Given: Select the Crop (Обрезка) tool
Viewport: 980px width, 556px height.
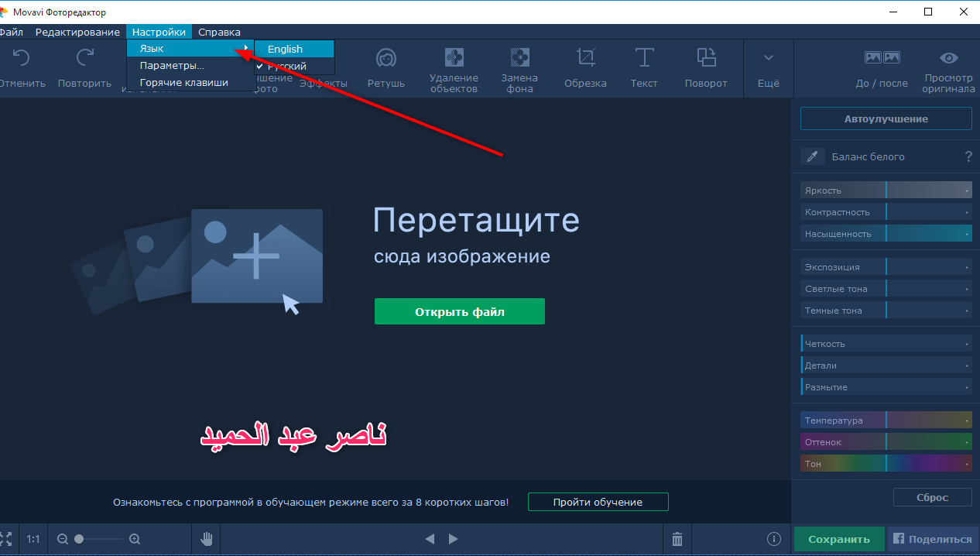Looking at the screenshot, I should (585, 67).
